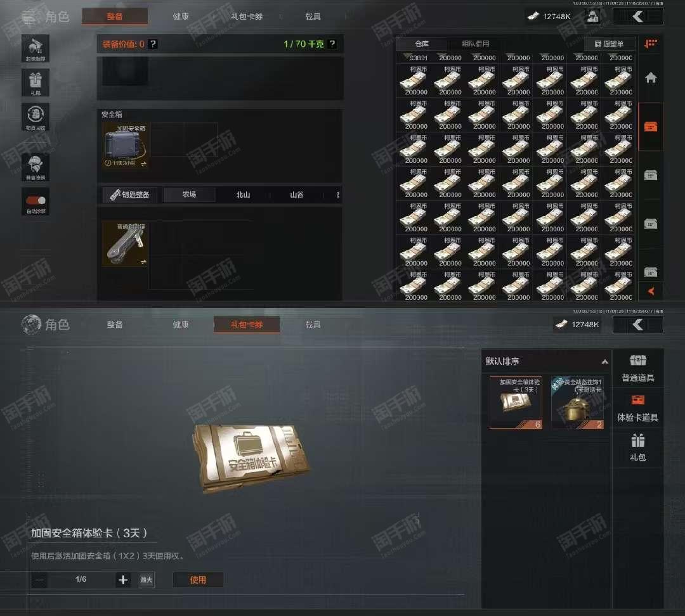Select the orange storage chest icon
Screen dimensions: 685x616
(x=651, y=127)
